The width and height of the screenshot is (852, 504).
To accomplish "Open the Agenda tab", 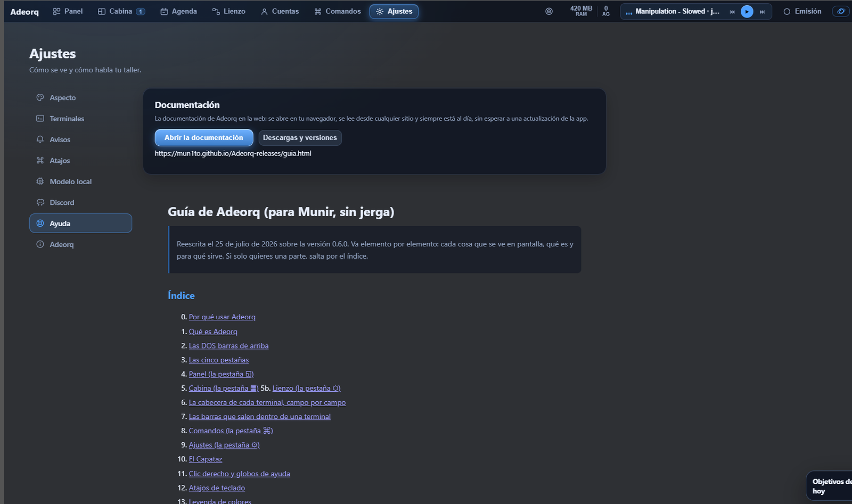I will coord(179,11).
